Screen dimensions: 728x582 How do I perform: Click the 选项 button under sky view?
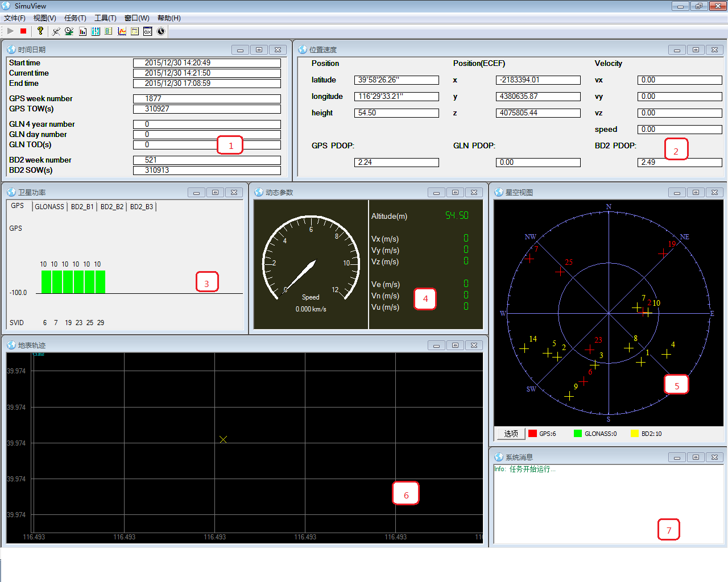511,434
